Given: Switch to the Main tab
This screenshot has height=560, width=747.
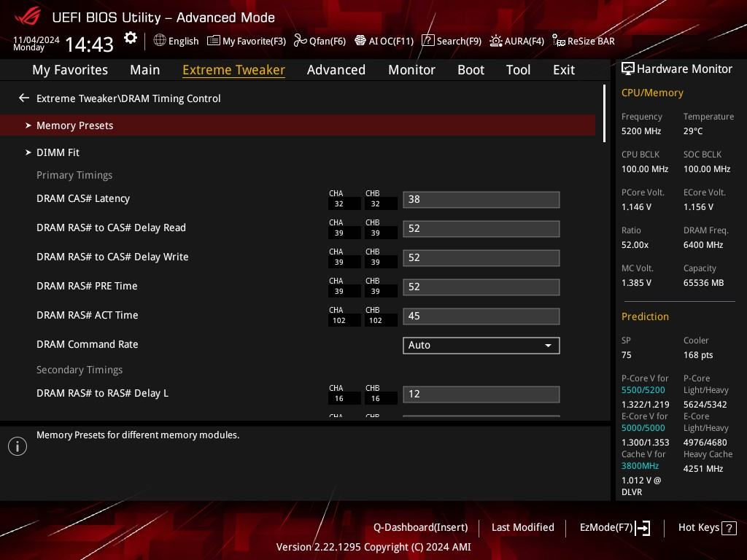Looking at the screenshot, I should 145,69.
